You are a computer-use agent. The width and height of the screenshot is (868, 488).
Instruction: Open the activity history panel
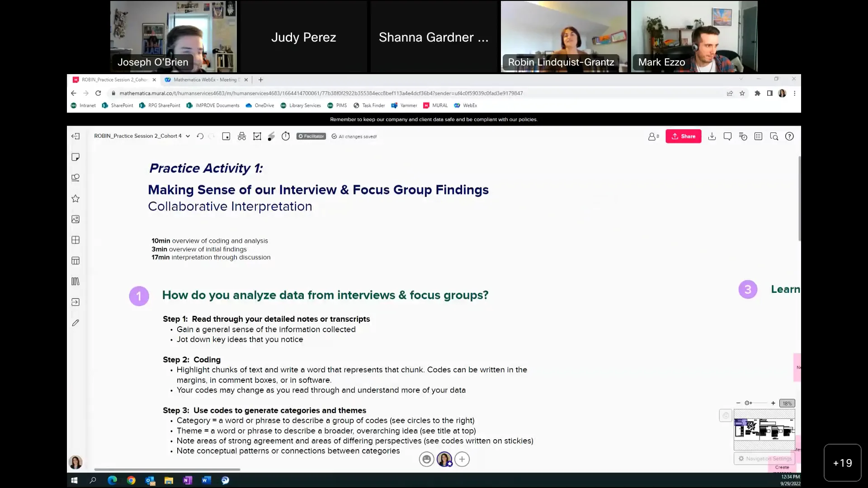click(x=743, y=136)
